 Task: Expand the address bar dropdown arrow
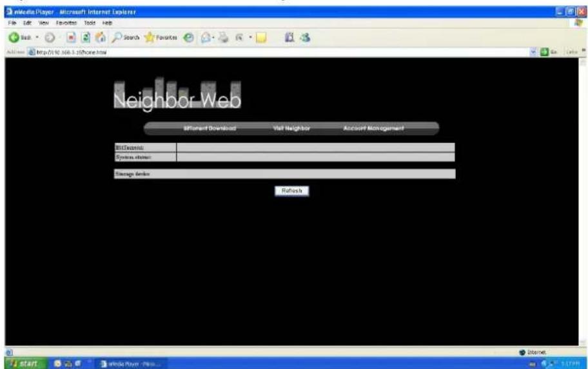click(x=533, y=52)
